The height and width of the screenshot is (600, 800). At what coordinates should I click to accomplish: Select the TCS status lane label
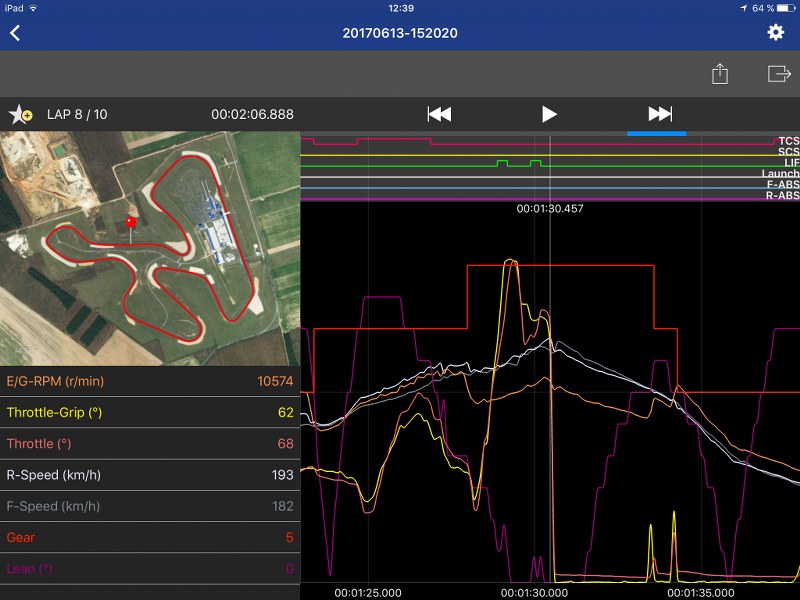[x=789, y=141]
